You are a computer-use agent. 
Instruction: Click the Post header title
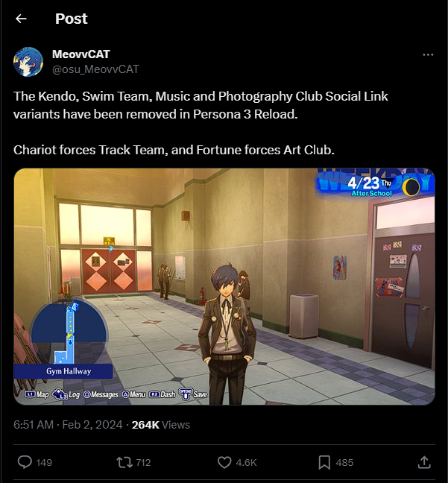point(72,19)
